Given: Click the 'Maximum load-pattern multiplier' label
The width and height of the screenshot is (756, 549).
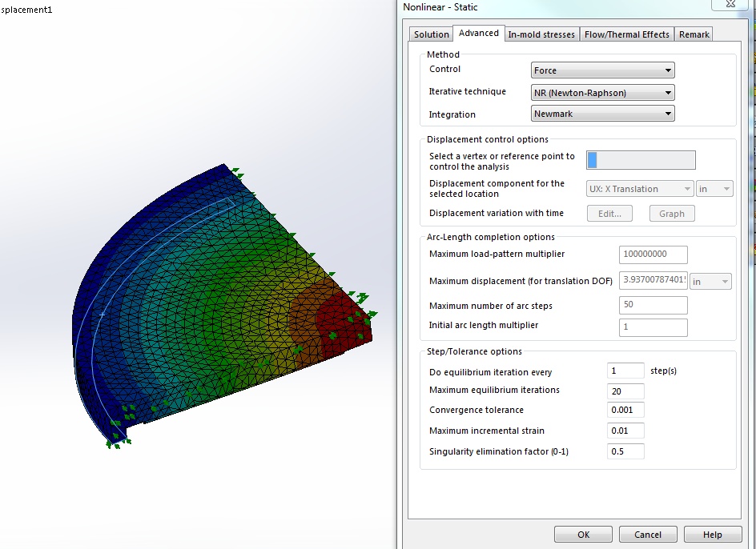Looking at the screenshot, I should (497, 254).
